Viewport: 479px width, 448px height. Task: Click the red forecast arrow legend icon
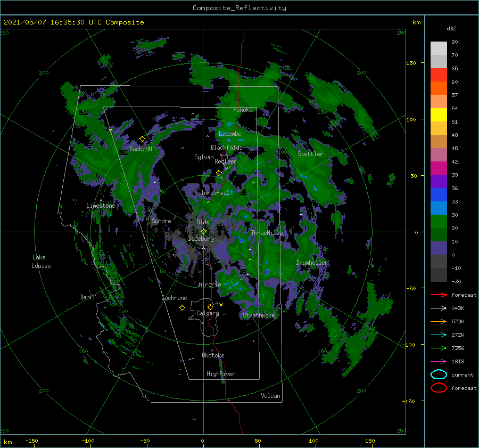[439, 295]
